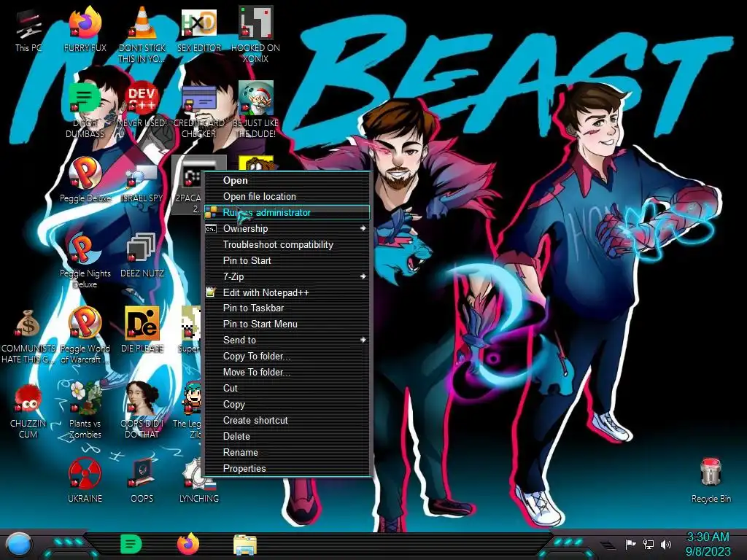Choose Create shortcut

287,421
